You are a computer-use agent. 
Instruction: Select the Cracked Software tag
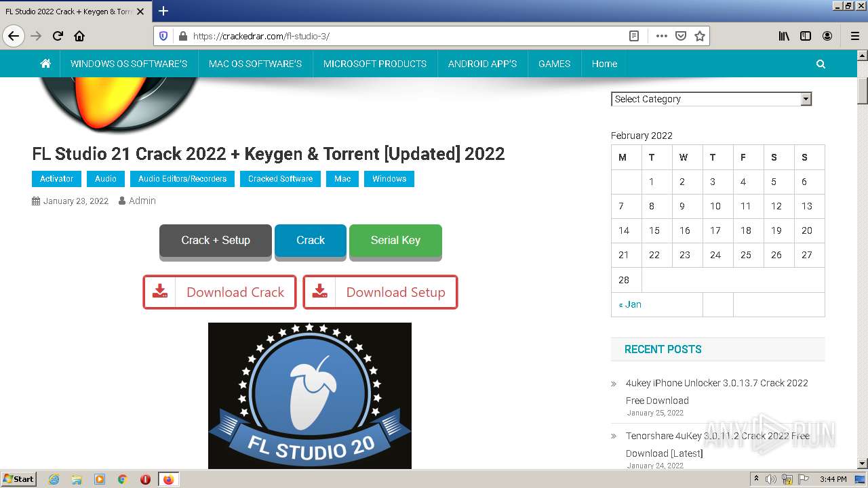pos(280,179)
